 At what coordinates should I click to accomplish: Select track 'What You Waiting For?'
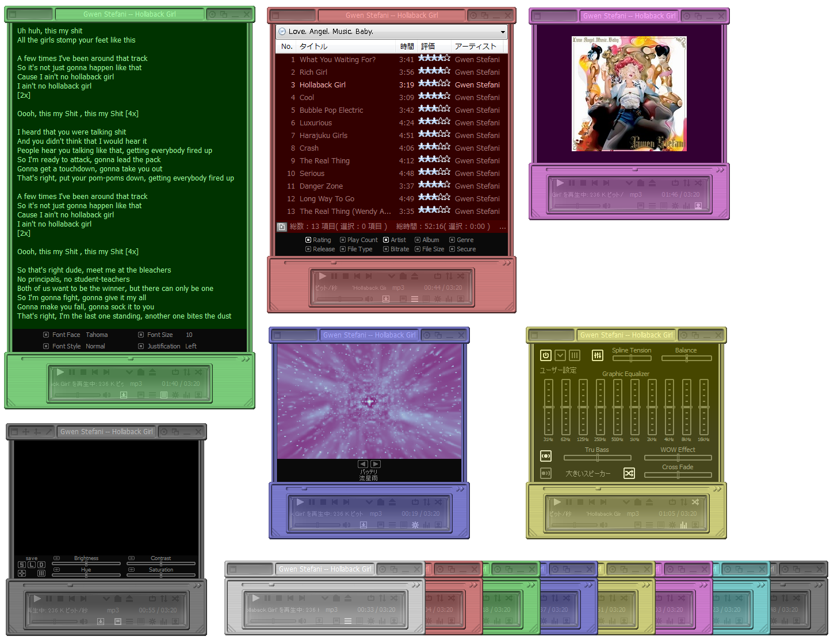tap(392, 59)
